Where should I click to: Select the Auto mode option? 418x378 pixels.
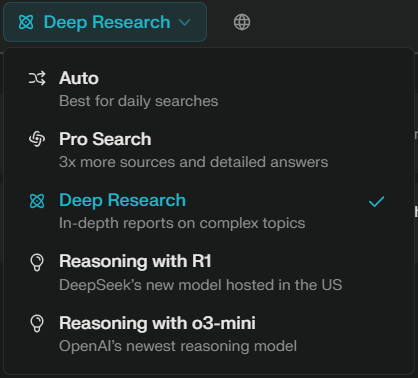click(209, 89)
